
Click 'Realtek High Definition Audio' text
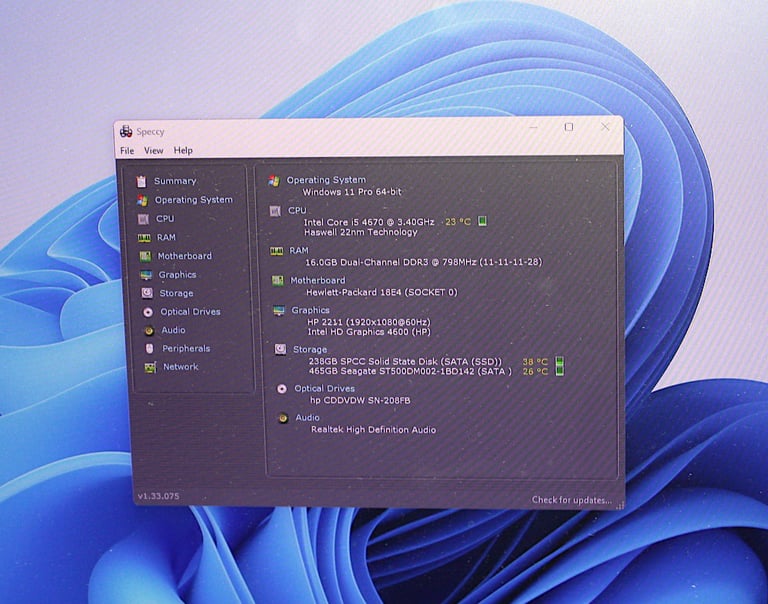point(373,430)
